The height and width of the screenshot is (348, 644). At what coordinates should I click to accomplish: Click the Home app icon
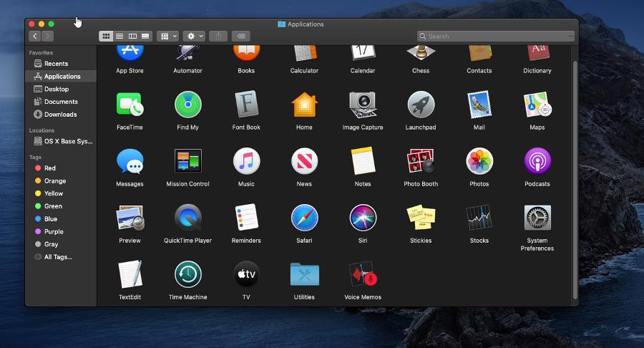click(304, 105)
